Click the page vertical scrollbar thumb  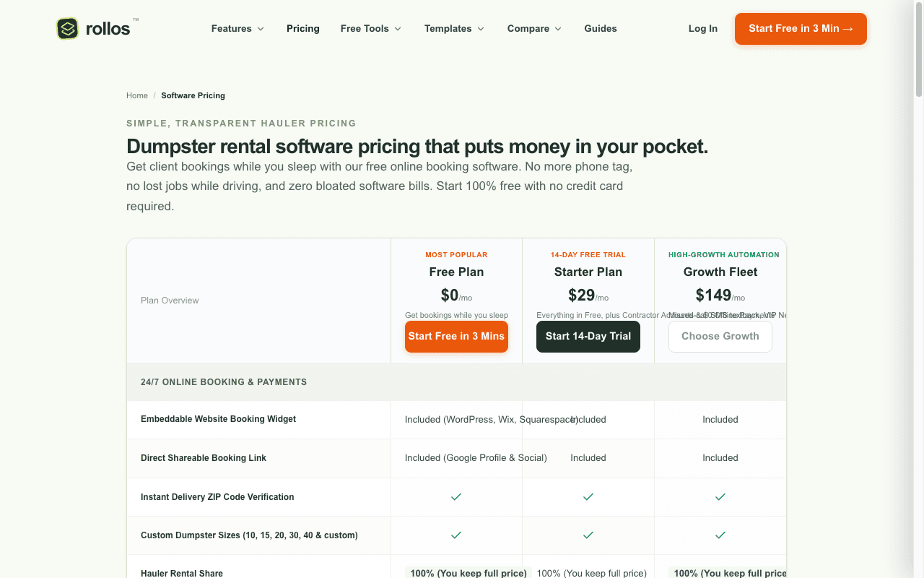(x=919, y=49)
